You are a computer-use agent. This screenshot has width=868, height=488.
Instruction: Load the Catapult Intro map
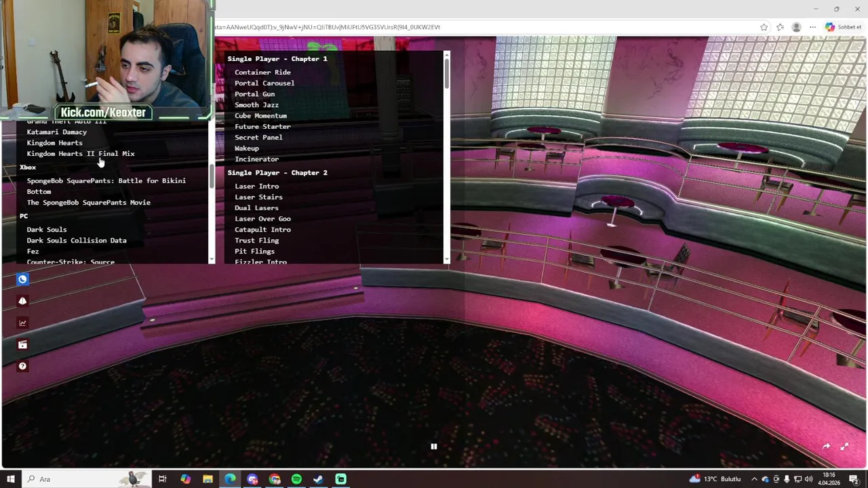tap(262, 230)
